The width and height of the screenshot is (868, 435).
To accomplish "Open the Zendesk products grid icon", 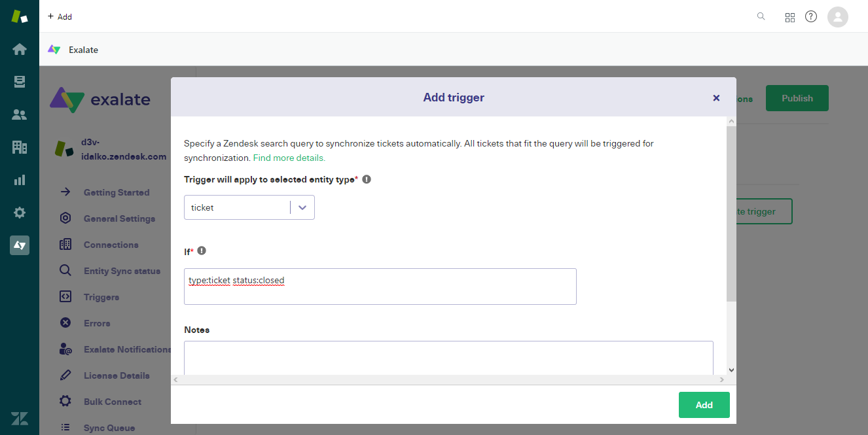I will 789,17.
